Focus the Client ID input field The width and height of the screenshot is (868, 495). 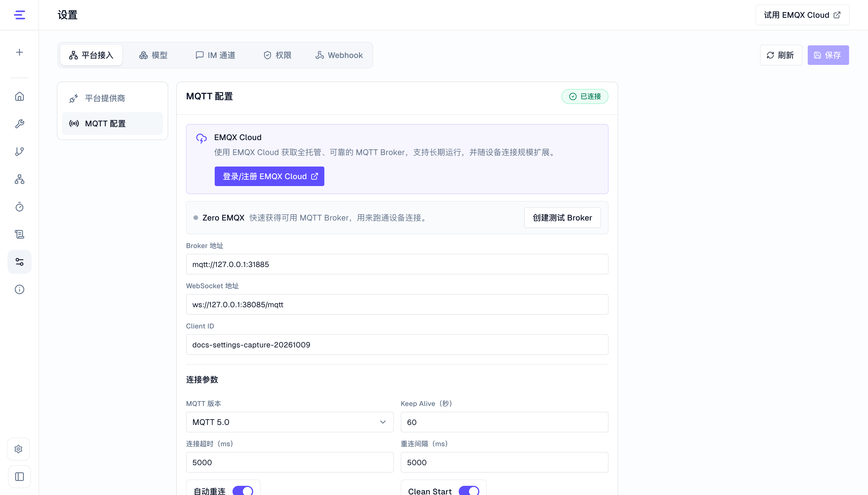pos(397,344)
